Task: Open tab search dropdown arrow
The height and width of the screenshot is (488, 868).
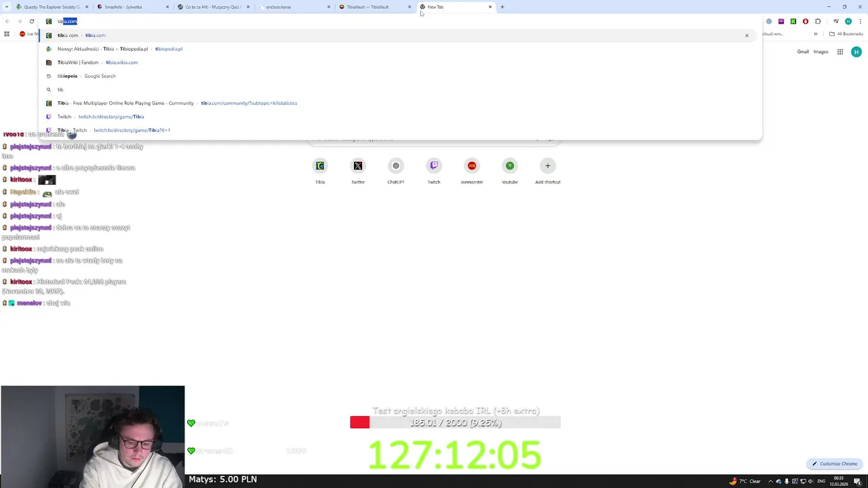Action: pyautogui.click(x=7, y=7)
